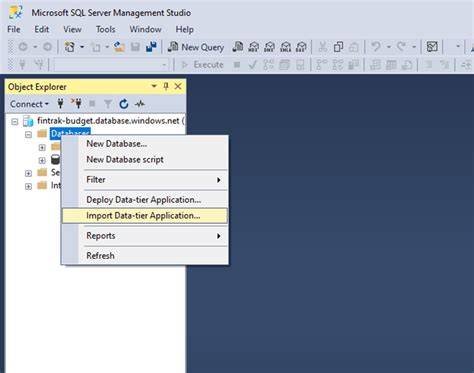Image resolution: width=474 pixels, height=373 pixels.
Task: Choose New Database... from context menu
Action: tap(145, 144)
